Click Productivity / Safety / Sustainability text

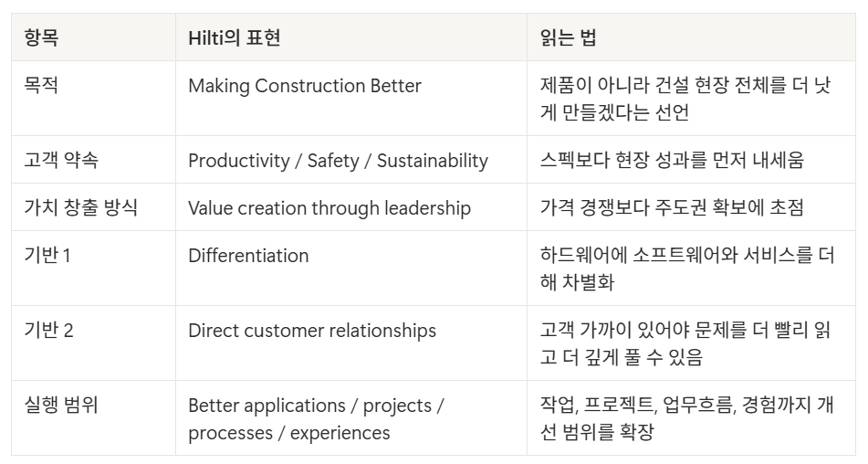pos(339,161)
